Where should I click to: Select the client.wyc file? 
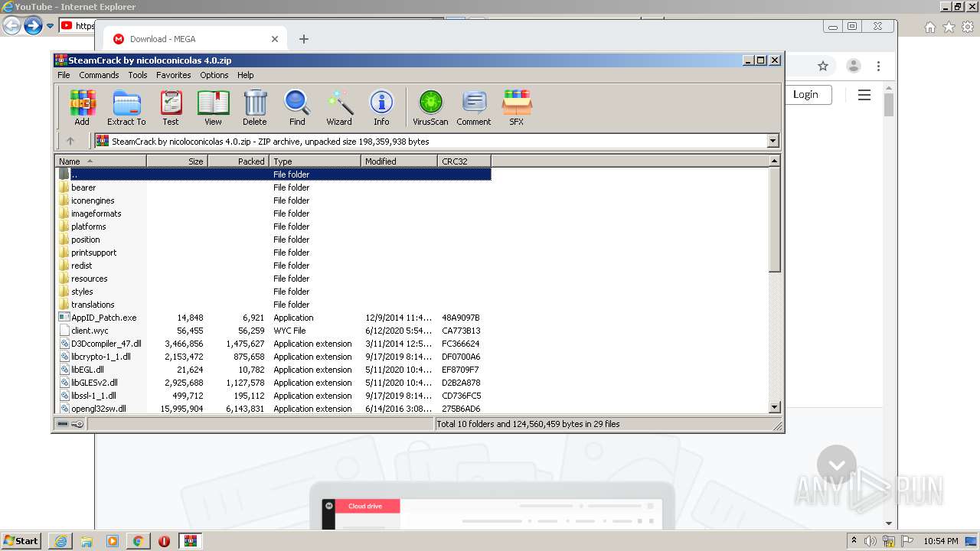90,331
